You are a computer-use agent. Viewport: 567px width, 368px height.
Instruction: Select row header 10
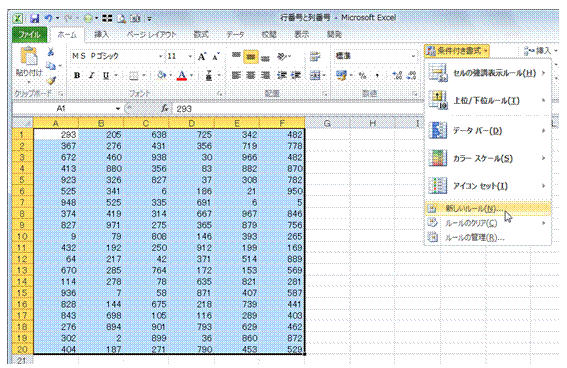coord(22,236)
